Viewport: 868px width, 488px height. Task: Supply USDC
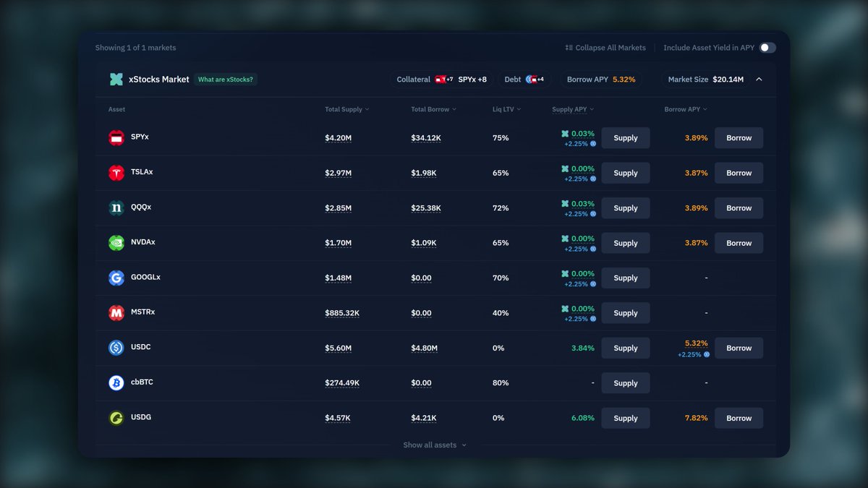tap(626, 348)
